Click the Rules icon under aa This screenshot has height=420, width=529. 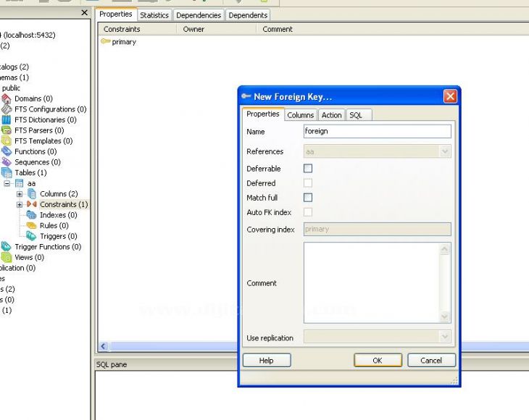pyautogui.click(x=32, y=225)
